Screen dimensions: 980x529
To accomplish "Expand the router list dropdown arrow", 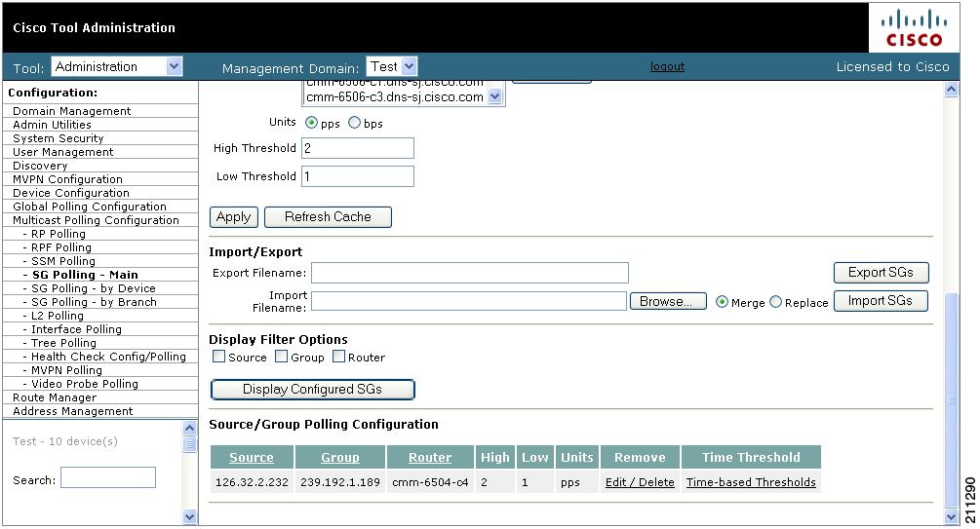I will pyautogui.click(x=495, y=96).
